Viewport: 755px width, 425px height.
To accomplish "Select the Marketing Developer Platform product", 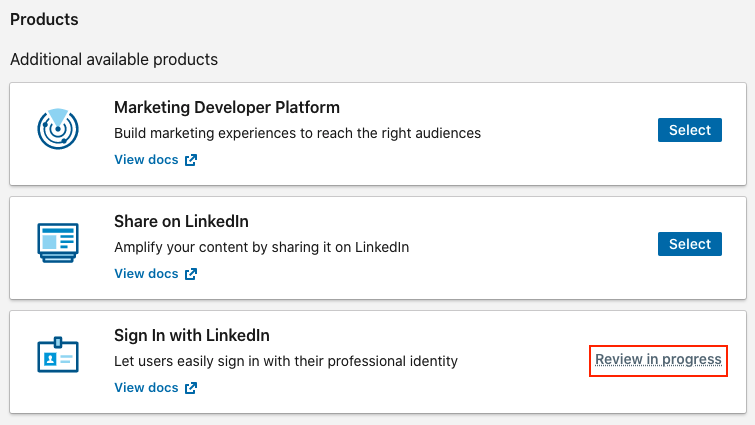I will click(x=690, y=130).
